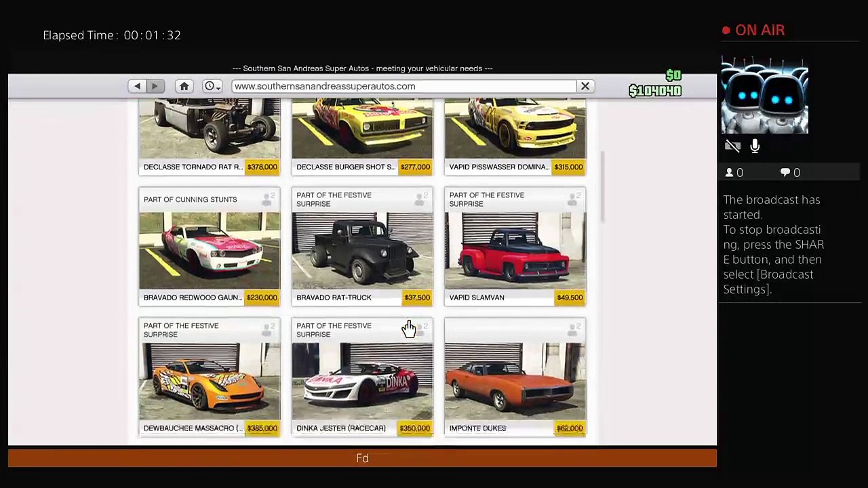Click the player icon on Bravado Rat-Truck card
Screen dimensions: 868x488
point(420,199)
